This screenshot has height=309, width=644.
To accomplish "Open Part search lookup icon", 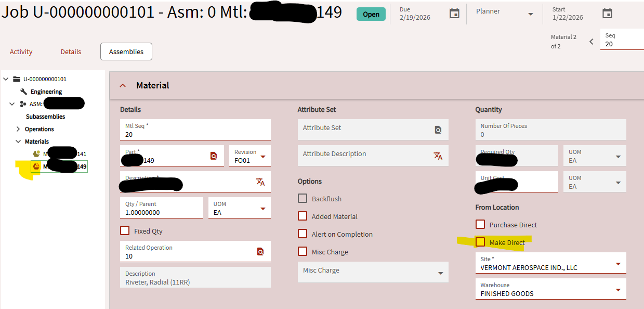I will tap(214, 156).
